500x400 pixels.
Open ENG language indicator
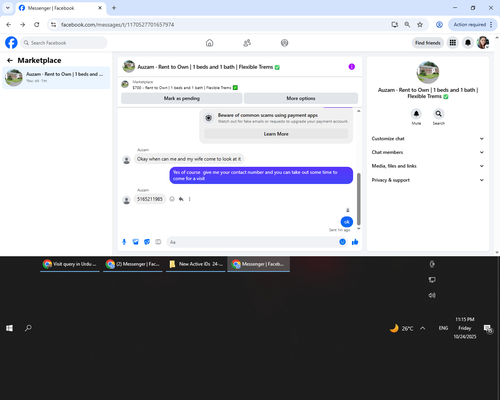pos(443,328)
